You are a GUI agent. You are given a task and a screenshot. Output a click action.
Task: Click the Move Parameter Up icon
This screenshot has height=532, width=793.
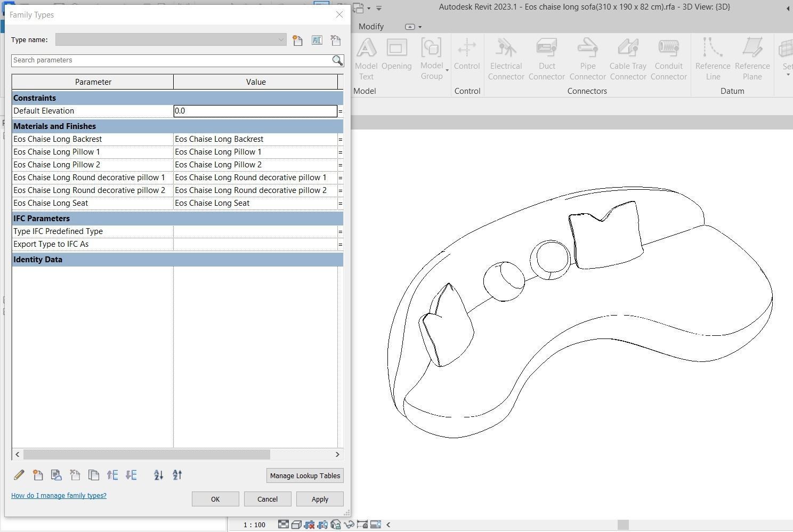click(x=112, y=475)
